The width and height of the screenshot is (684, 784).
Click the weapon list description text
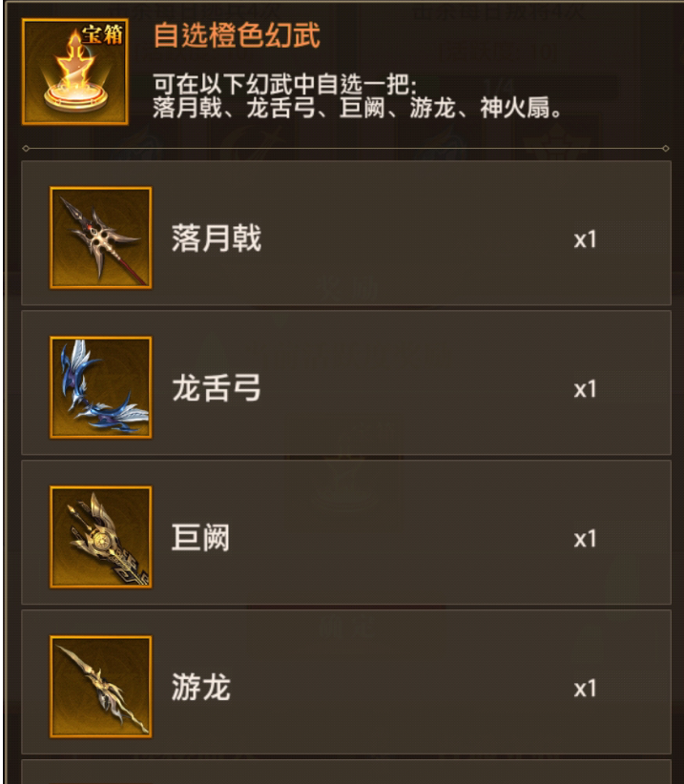357,108
